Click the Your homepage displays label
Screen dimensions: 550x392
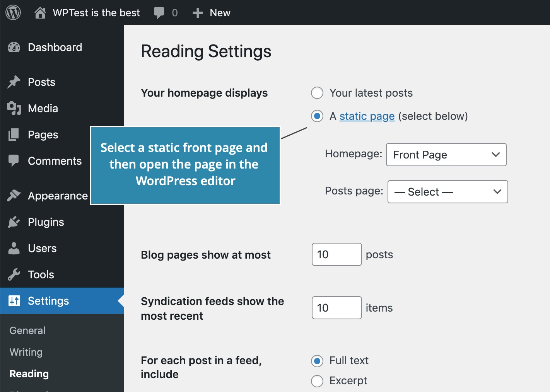pyautogui.click(x=204, y=93)
